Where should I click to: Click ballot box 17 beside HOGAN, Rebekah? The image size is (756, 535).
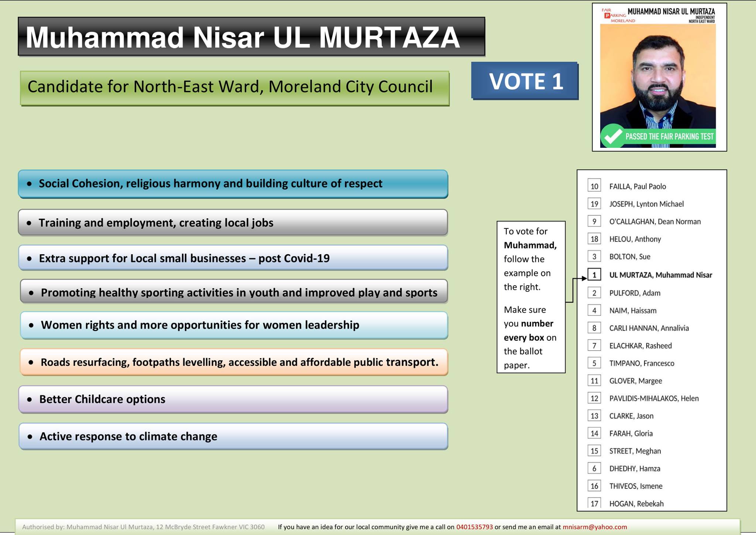[594, 503]
